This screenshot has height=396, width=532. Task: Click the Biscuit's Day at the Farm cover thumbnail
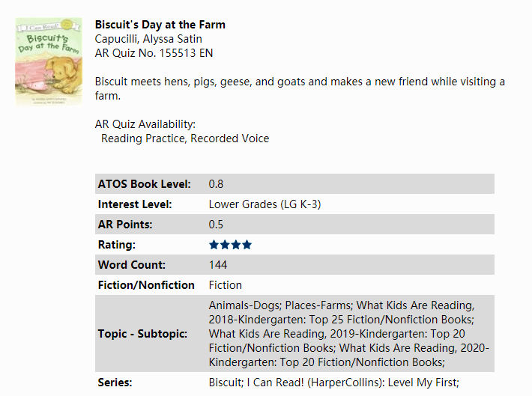point(49,61)
